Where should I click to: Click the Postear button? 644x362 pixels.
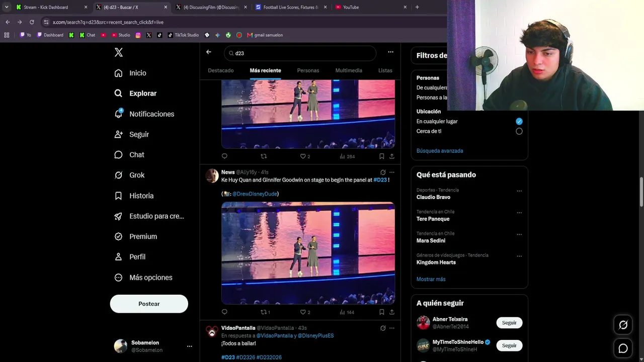[149, 304]
